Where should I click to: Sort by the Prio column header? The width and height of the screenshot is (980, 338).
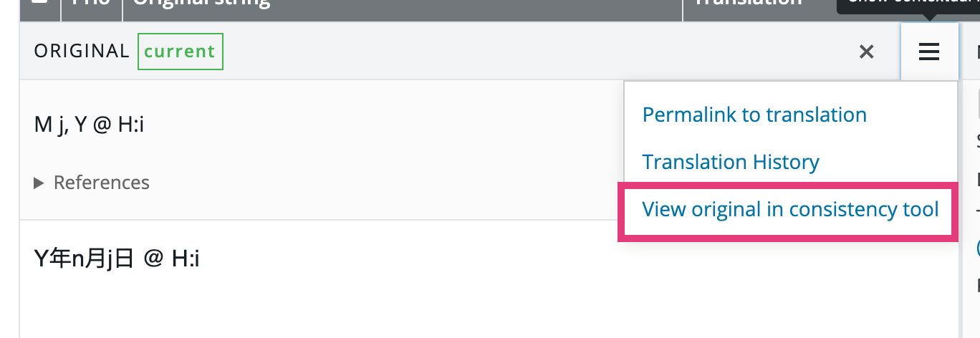coord(91,4)
